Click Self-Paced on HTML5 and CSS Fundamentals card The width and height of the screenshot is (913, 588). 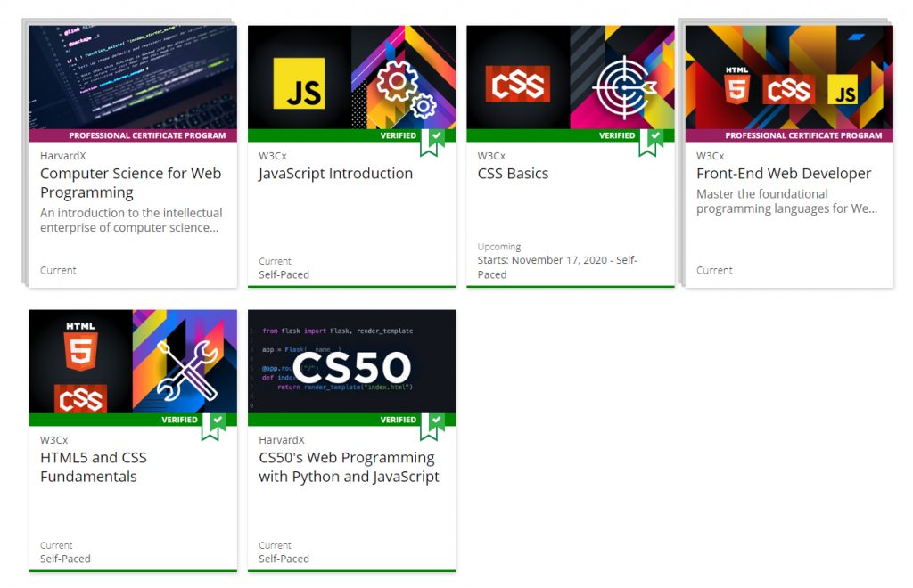(x=65, y=559)
